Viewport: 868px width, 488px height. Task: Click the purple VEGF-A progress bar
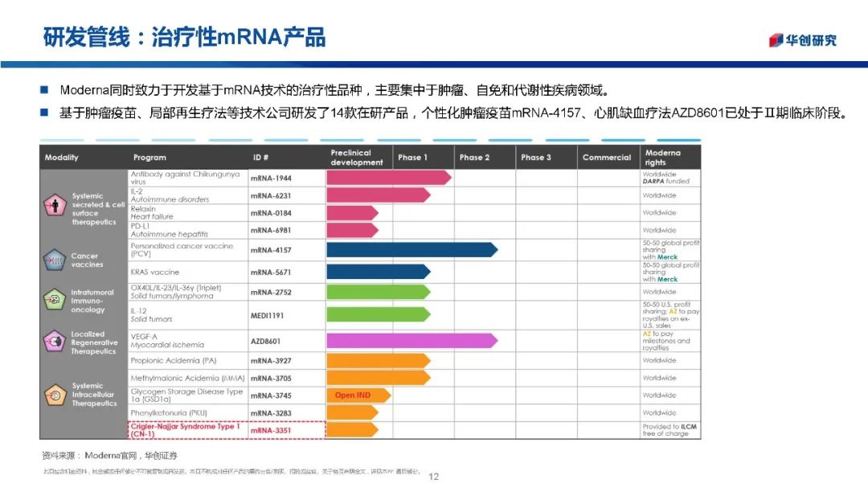pyautogui.click(x=411, y=340)
